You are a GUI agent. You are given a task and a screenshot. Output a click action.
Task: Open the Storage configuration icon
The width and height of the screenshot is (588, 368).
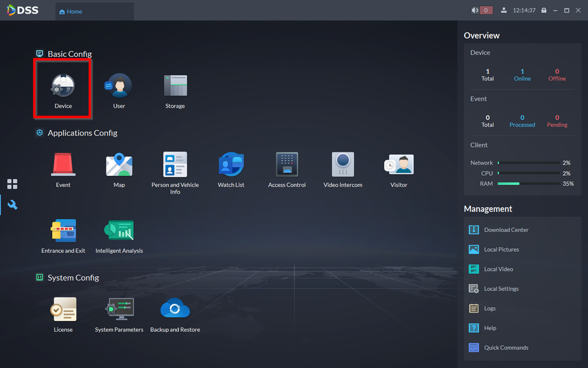tap(175, 88)
